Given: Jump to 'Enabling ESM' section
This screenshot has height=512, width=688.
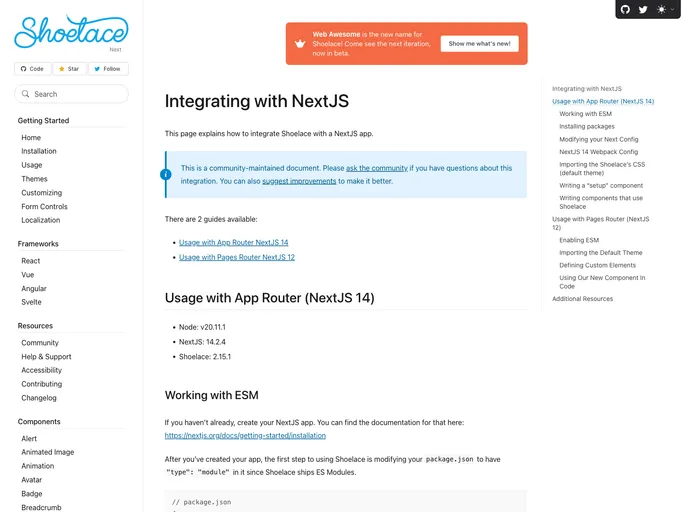Looking at the screenshot, I should (x=579, y=240).
